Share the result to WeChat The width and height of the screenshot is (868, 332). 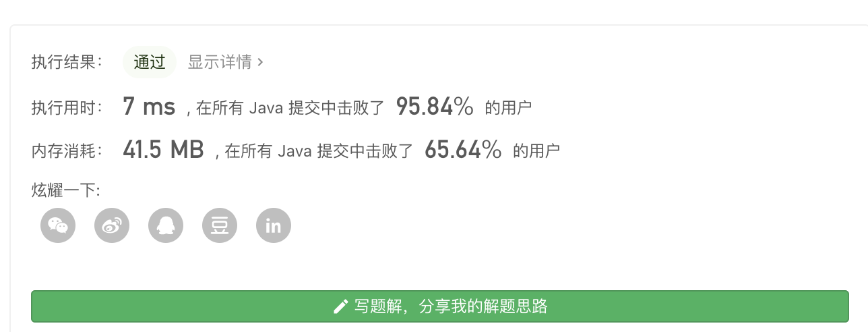pyautogui.click(x=58, y=225)
